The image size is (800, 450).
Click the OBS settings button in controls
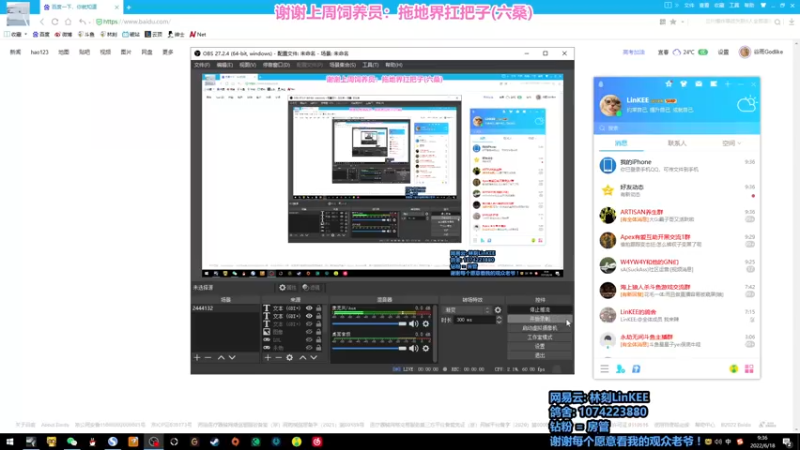(540, 346)
